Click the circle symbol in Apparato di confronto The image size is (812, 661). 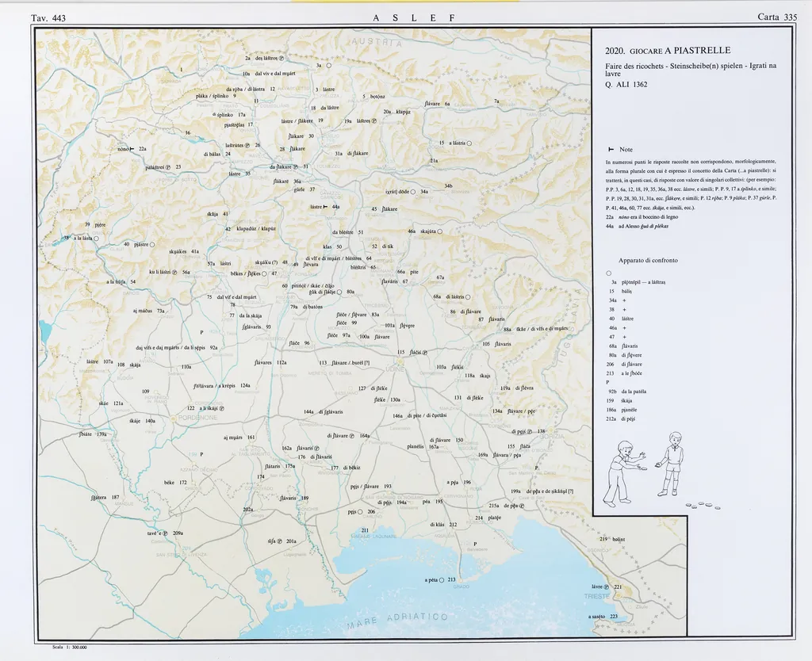[607, 272]
